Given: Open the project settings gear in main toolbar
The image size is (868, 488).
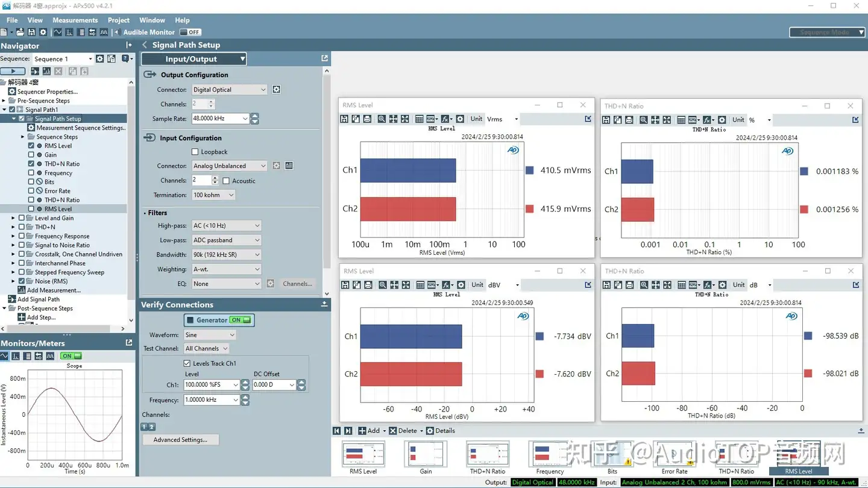Looking at the screenshot, I should [43, 32].
